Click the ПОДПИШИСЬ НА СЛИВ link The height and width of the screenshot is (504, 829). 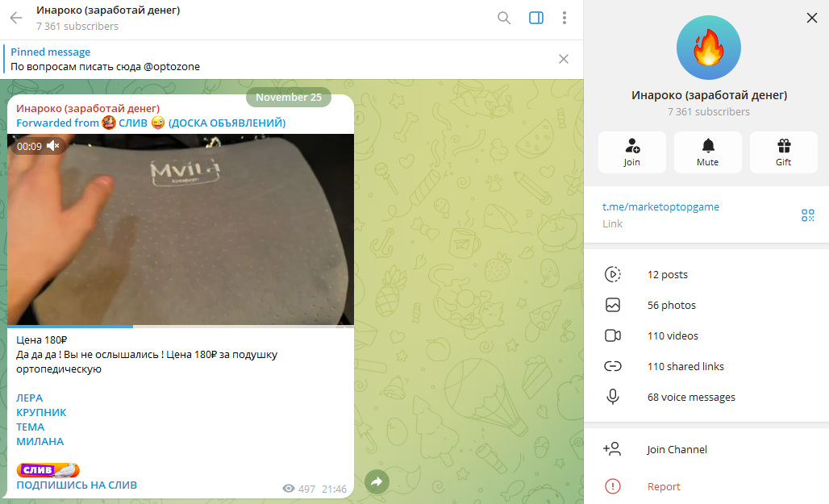(x=77, y=485)
